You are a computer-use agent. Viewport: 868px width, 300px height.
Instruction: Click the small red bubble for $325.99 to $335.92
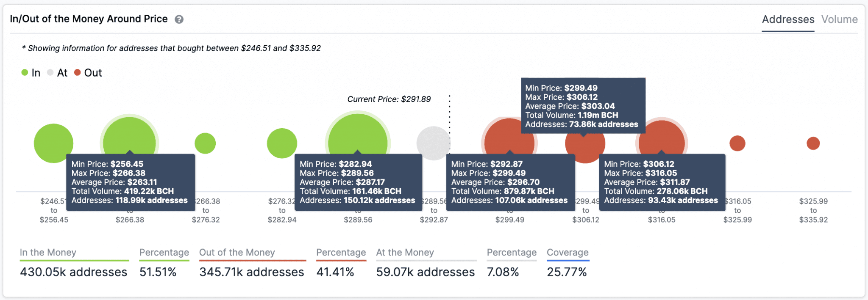pos(813,143)
